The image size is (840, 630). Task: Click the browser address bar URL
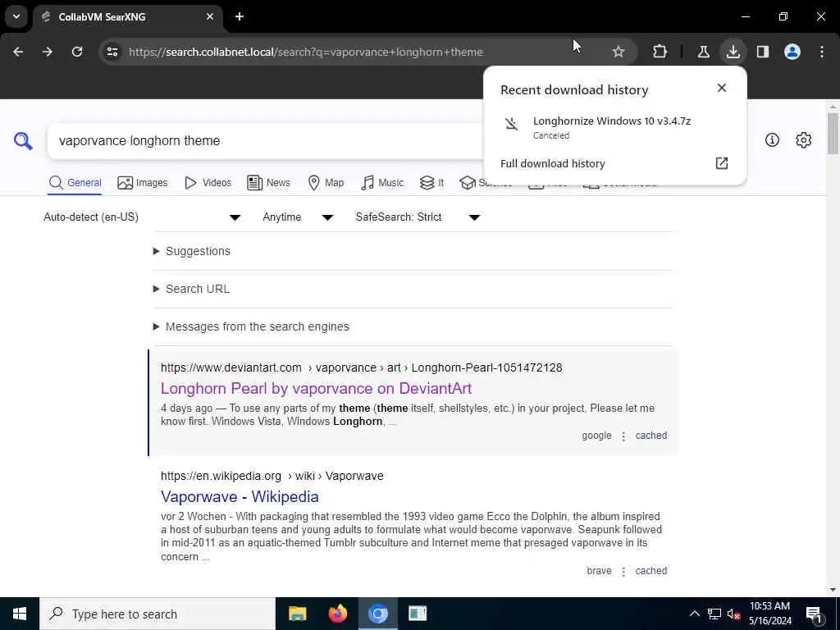coord(305,52)
